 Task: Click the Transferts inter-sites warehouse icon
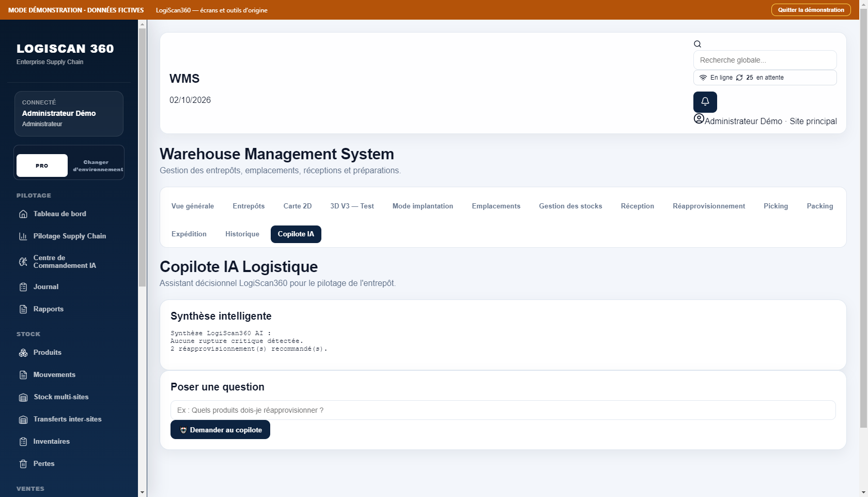pyautogui.click(x=23, y=419)
